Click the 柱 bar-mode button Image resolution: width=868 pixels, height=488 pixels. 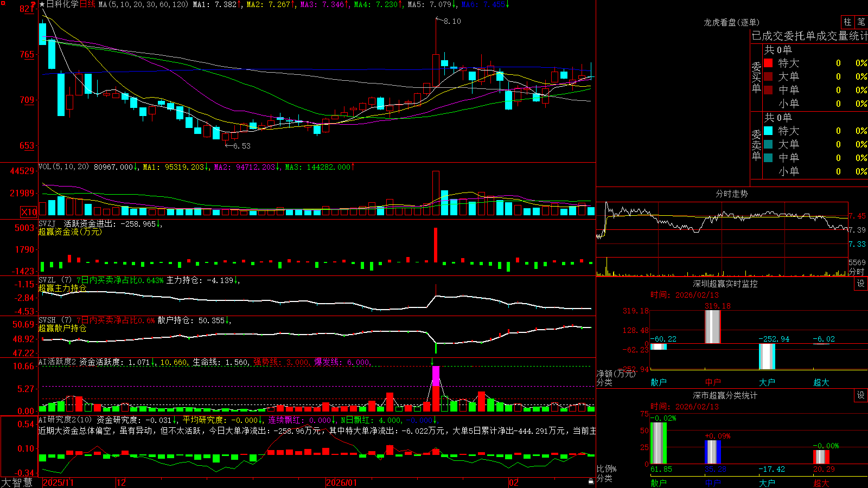pyautogui.click(x=847, y=22)
